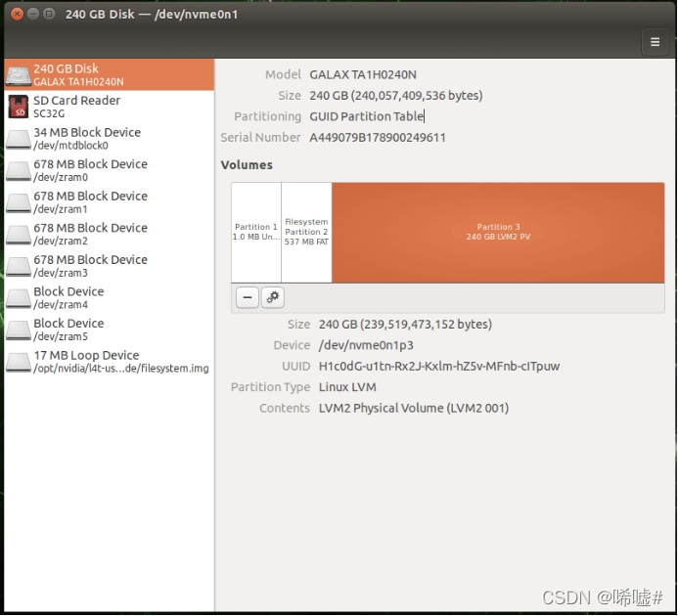This screenshot has width=678, height=616.
Task: Select the 34 MB Block Device entry
Action: point(109,138)
